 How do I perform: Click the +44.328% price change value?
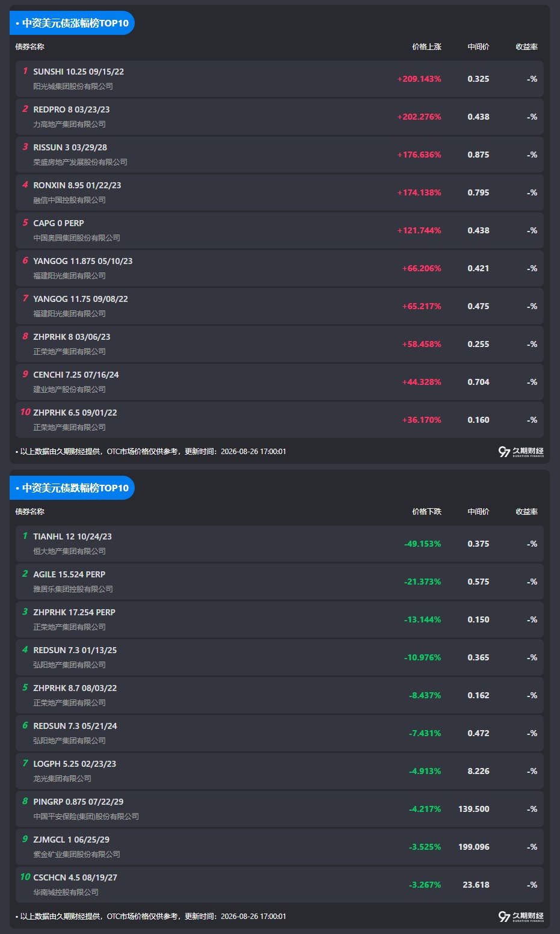422,382
